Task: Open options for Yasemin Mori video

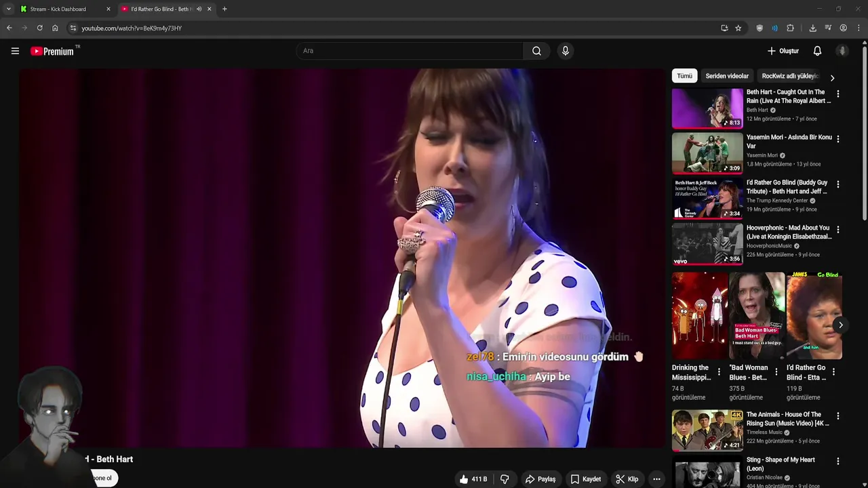Action: 837,139
